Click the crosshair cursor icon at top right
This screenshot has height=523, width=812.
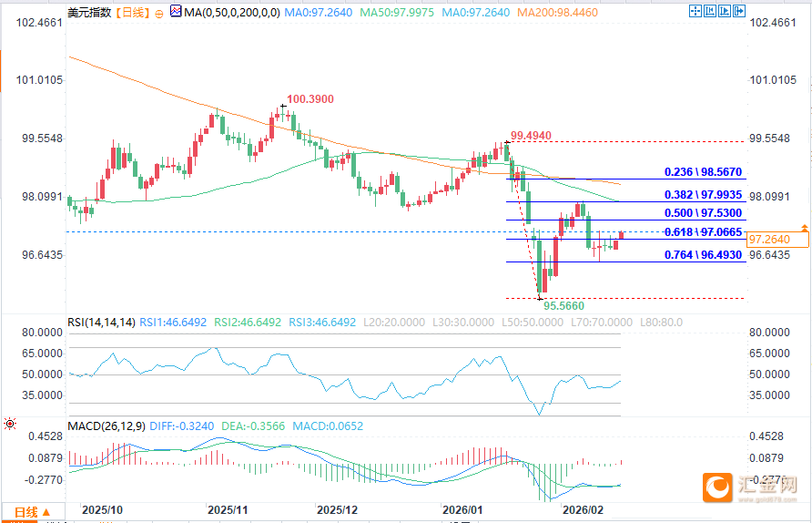(695, 11)
